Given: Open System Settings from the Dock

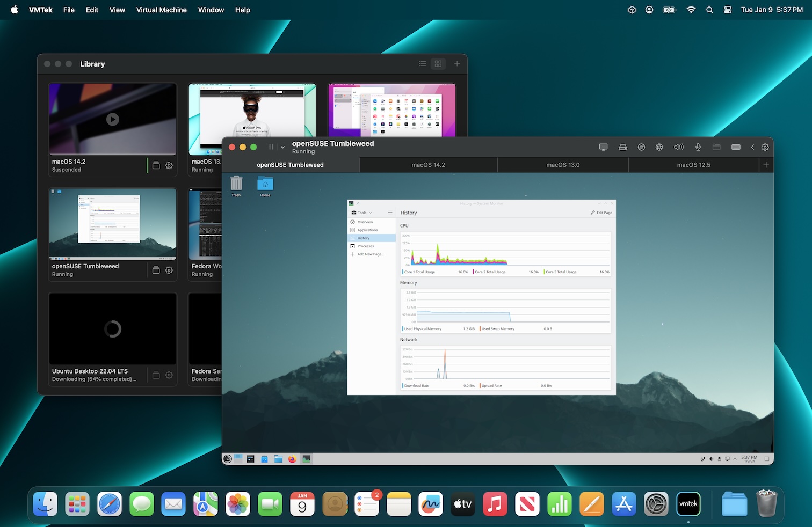Looking at the screenshot, I should coord(656,504).
